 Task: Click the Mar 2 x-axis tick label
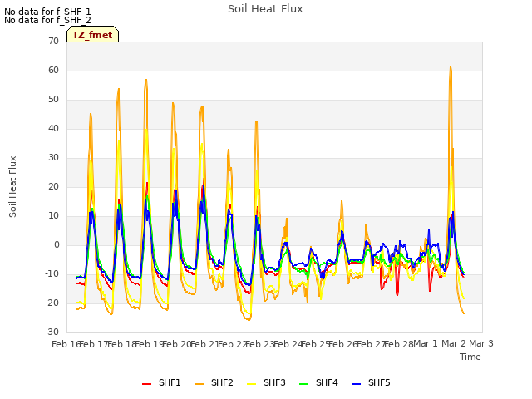454,343
